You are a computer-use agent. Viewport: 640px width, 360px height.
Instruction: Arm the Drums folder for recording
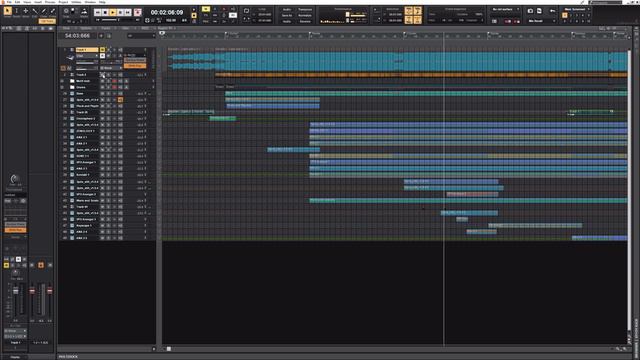(x=114, y=87)
